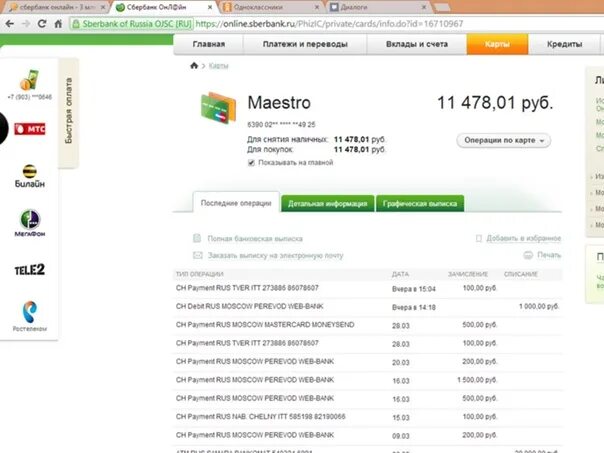Click the CH Debit RUS MOSCOW PEREVOD row
604x453 pixels.
point(368,307)
